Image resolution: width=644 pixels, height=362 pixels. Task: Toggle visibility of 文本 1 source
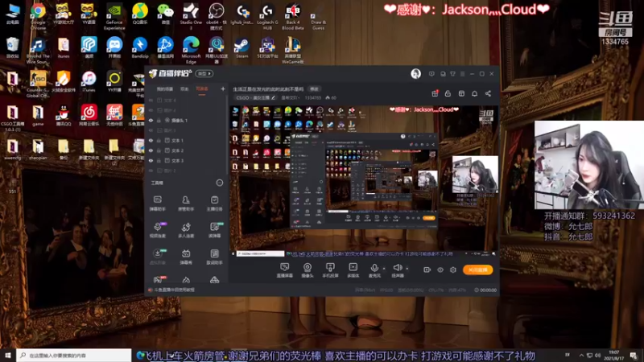(151, 140)
